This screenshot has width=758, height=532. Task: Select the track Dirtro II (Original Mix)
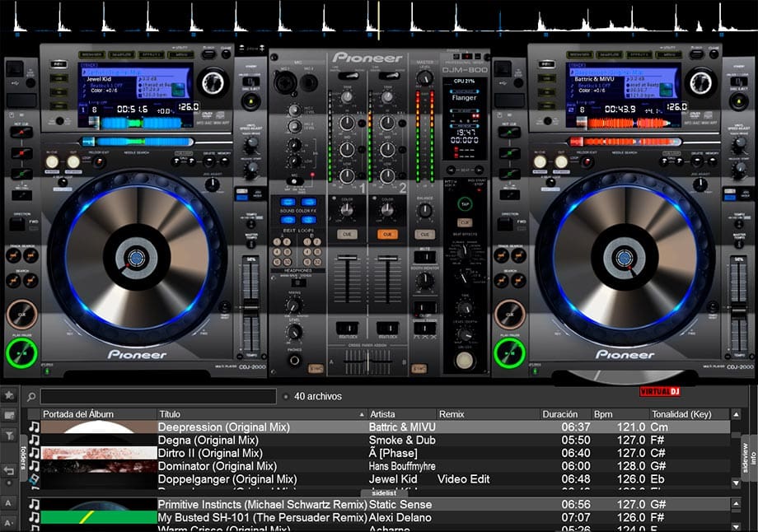point(379,453)
